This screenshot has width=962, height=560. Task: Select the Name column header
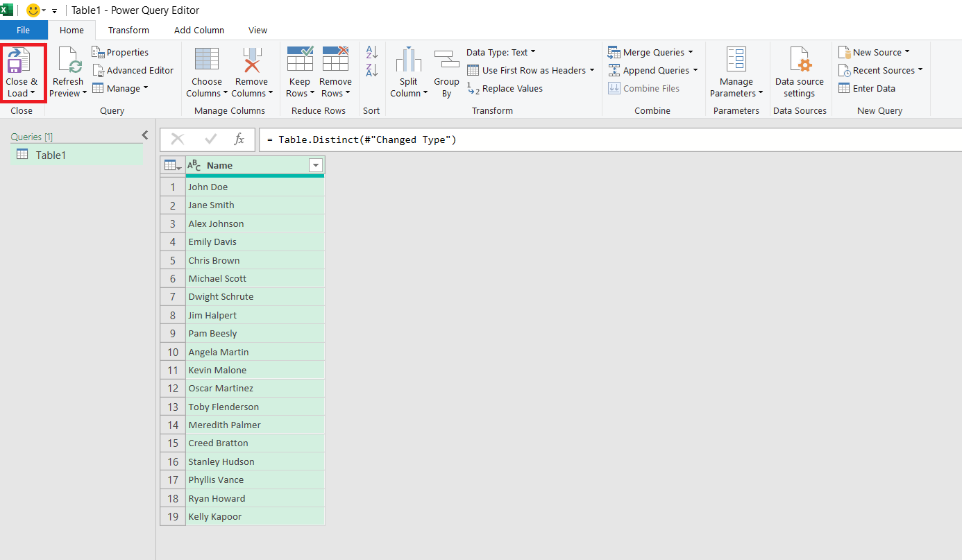tap(255, 165)
